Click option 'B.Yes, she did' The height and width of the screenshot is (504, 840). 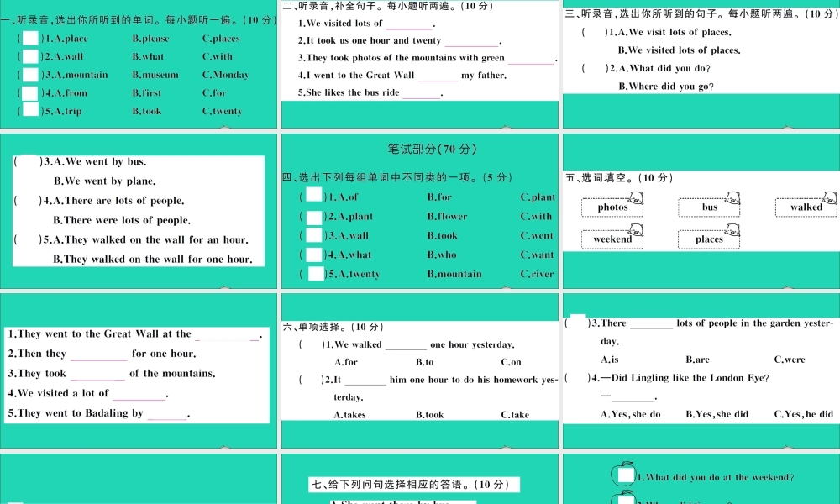[717, 414]
